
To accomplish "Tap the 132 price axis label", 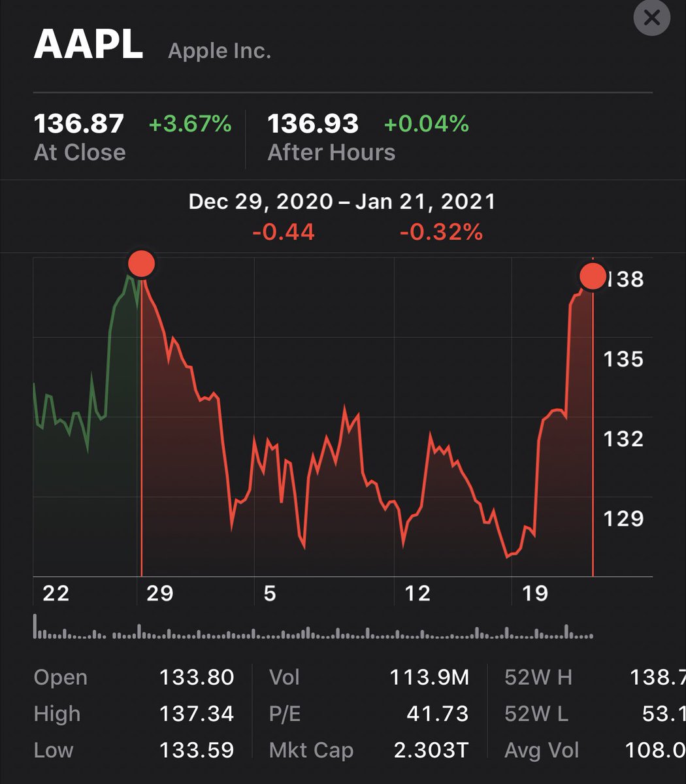I will 623,438.
